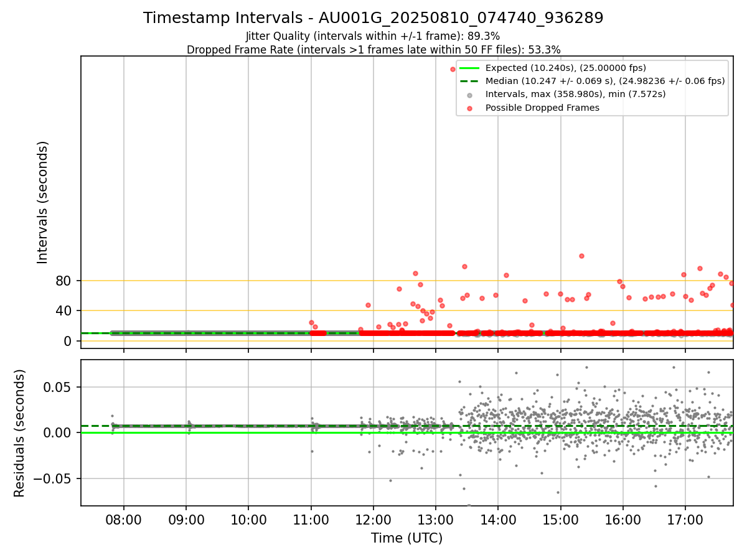This screenshot has height=560, width=747.
Task: Click the 11:00 time tick label
Action: click(311, 519)
